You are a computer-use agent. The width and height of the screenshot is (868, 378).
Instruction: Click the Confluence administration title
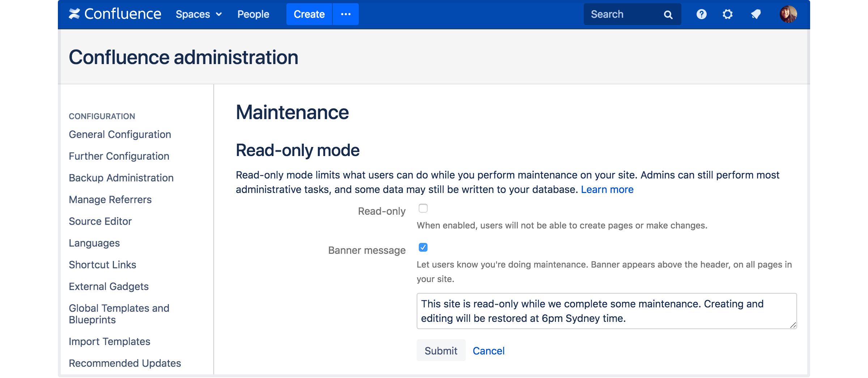point(183,57)
